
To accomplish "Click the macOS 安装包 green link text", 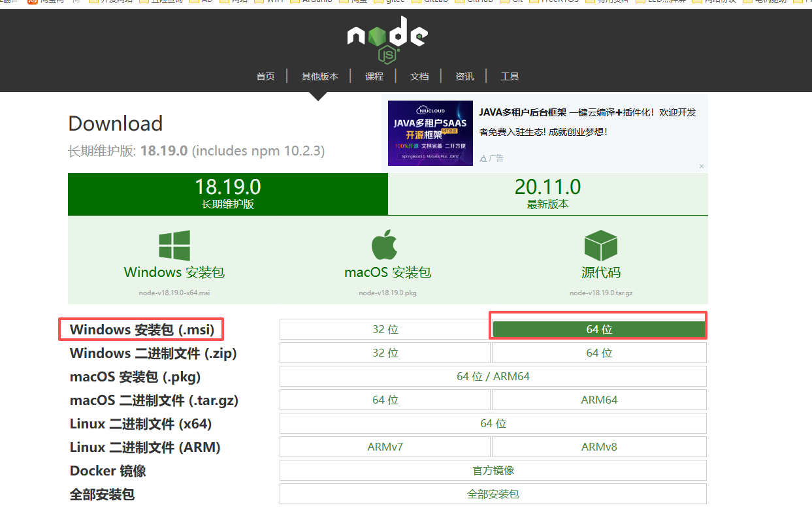I will click(388, 272).
